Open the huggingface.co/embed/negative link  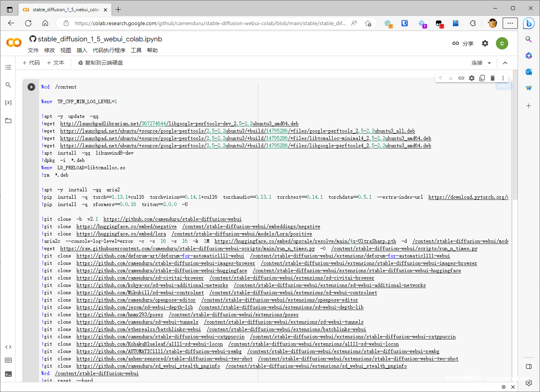[x=126, y=227]
